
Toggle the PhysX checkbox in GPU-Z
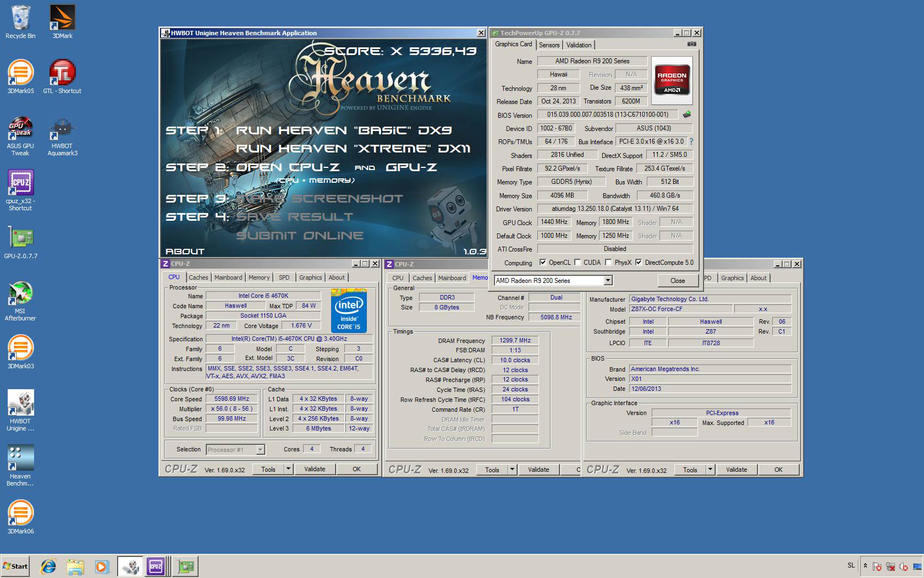pyautogui.click(x=608, y=263)
